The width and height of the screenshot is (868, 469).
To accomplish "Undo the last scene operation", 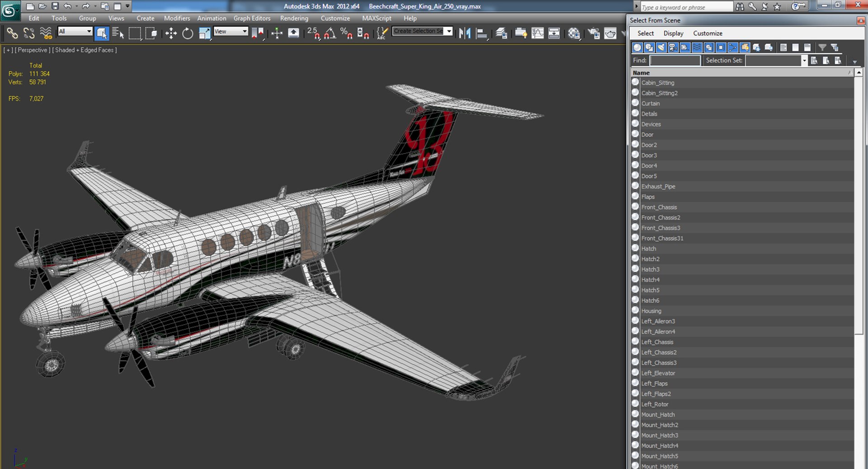I will 67,6.
